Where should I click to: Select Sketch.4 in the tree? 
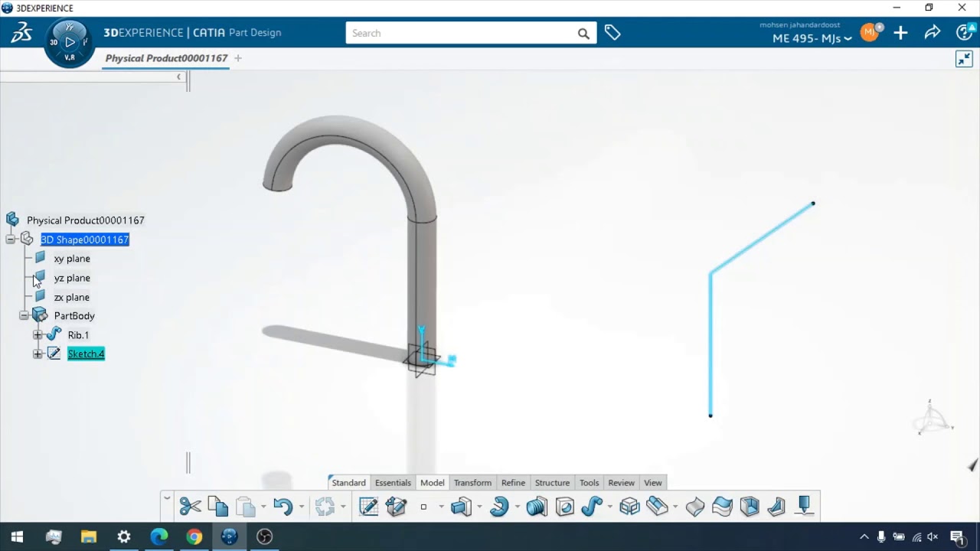(x=86, y=354)
